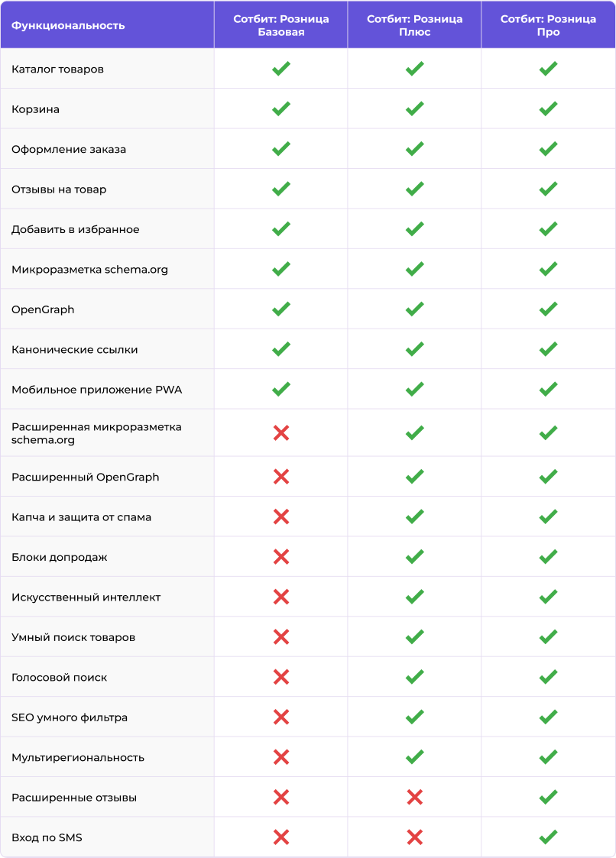Click the Плюс red cross for Вход по SMS

pyautogui.click(x=414, y=837)
